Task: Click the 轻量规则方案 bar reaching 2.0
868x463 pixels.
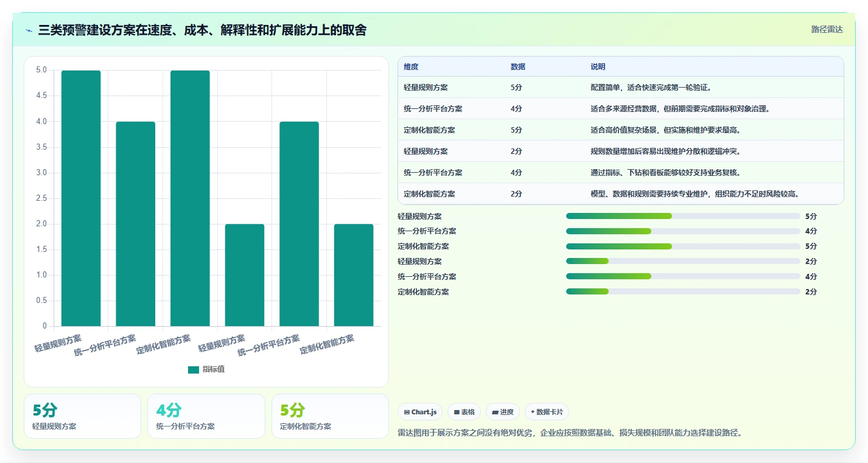Action: pos(245,275)
